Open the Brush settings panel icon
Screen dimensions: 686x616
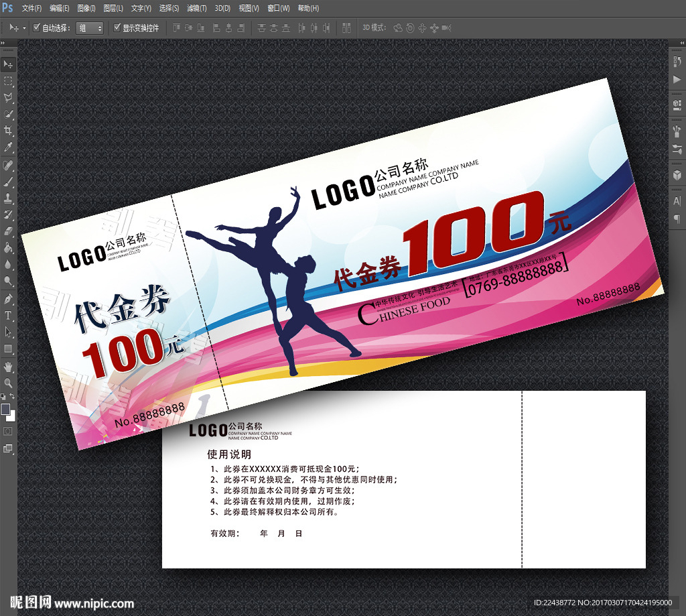click(x=677, y=149)
